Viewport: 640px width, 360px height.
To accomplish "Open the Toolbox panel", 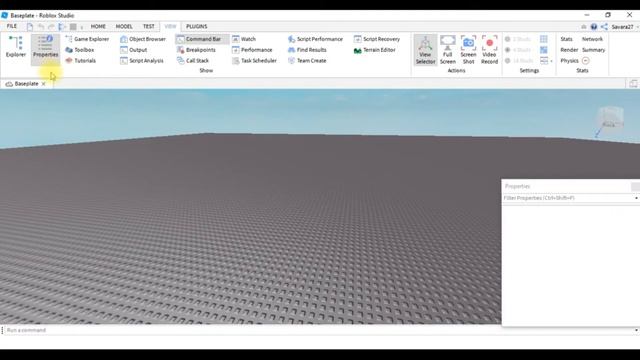I will click(80, 50).
